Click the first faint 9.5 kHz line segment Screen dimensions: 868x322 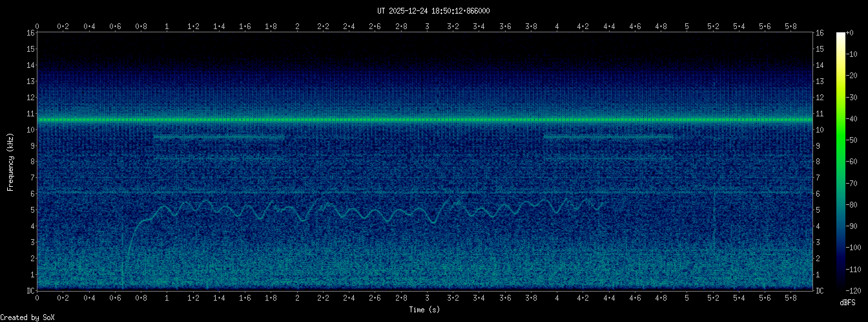(x=218, y=137)
